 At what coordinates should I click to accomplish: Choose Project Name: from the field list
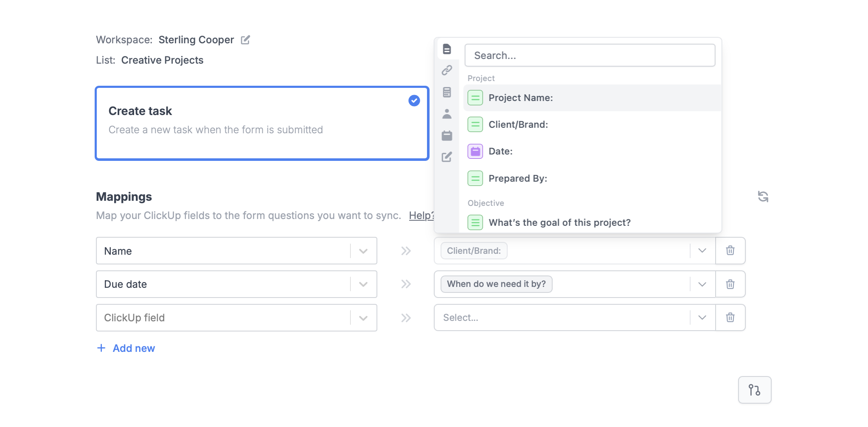(x=521, y=98)
